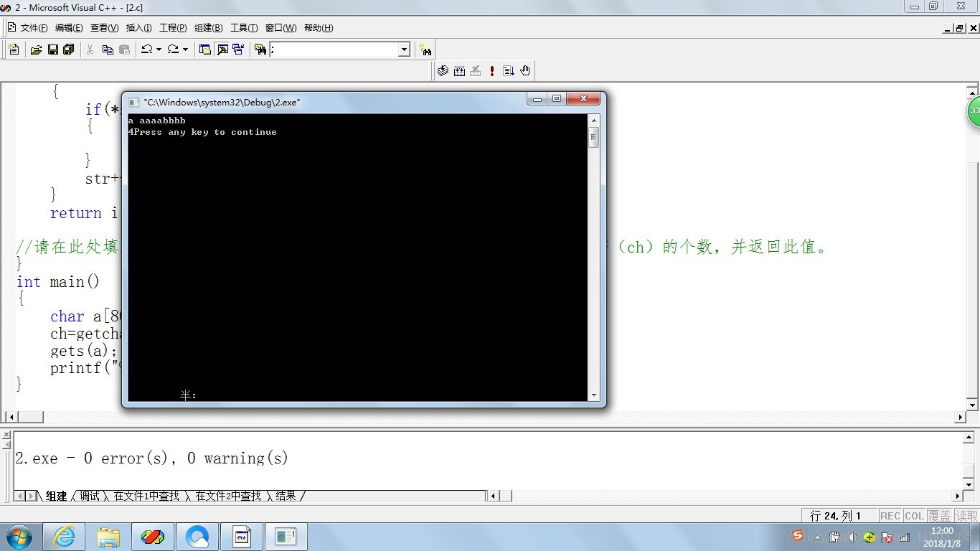
Task: Click the Paste clipboard icon
Action: click(x=124, y=50)
